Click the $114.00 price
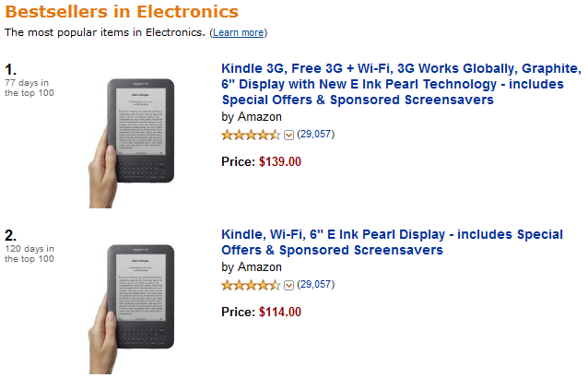Screen dimensions: 588x378 (279, 312)
